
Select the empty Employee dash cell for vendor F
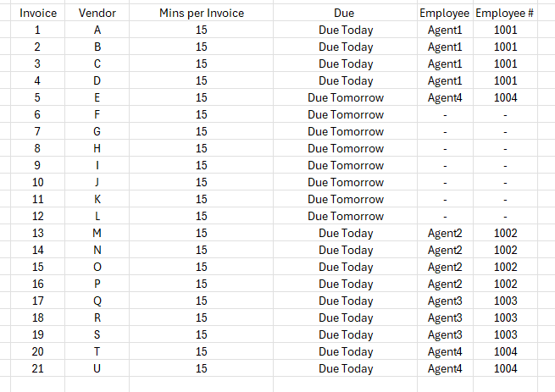tap(445, 114)
